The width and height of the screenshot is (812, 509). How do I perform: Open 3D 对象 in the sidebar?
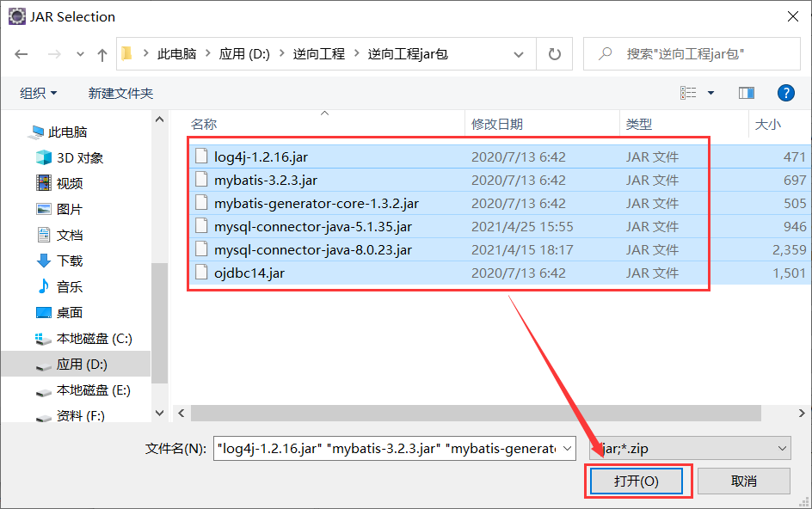[x=80, y=158]
